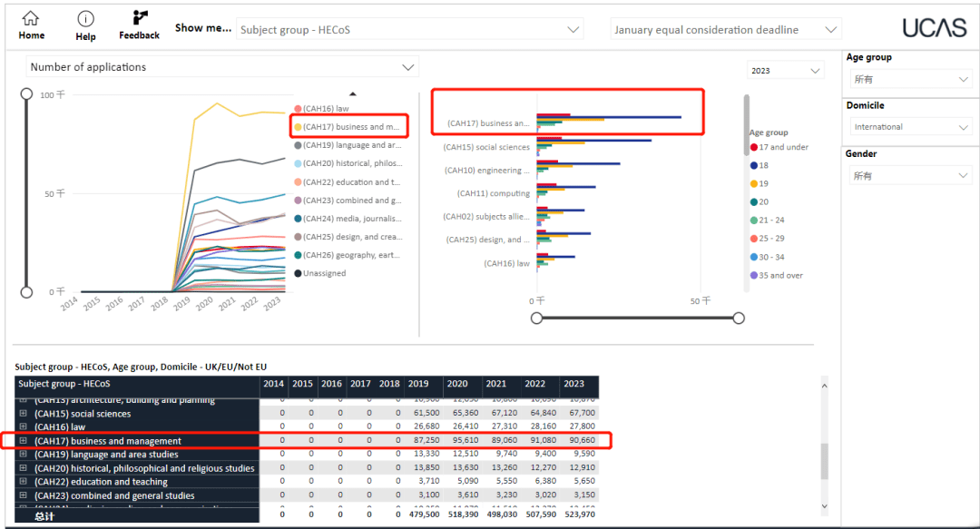
Task: Expand the (CAH17) business and management row
Action: [x=24, y=441]
